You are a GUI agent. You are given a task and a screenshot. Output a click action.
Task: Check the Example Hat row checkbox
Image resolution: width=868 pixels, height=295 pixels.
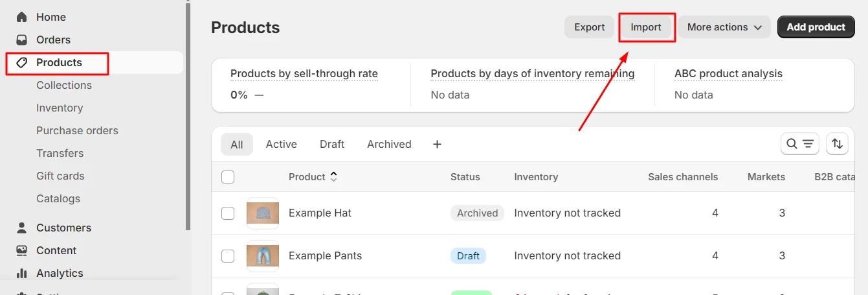(228, 213)
